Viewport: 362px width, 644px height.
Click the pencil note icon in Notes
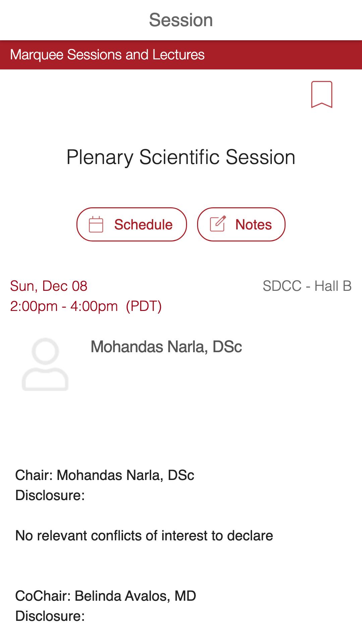[x=218, y=224]
